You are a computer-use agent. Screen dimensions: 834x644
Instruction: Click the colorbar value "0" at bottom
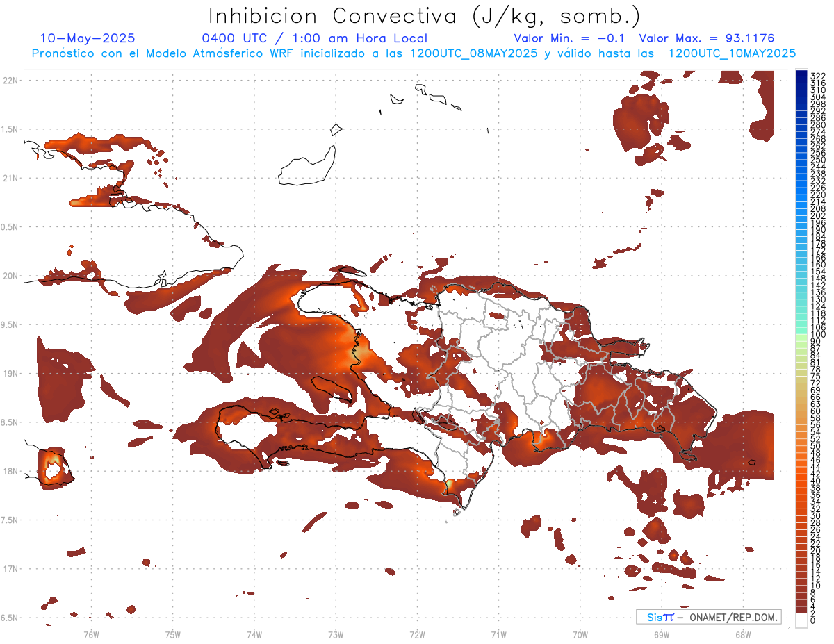point(813,620)
